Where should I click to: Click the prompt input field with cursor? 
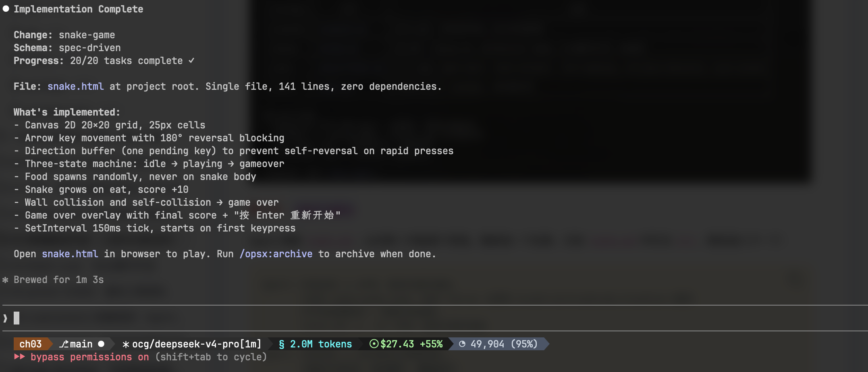click(x=435, y=318)
